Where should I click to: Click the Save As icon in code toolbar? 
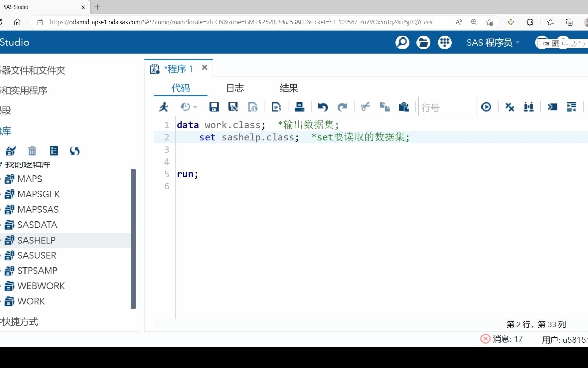pyautogui.click(x=233, y=107)
